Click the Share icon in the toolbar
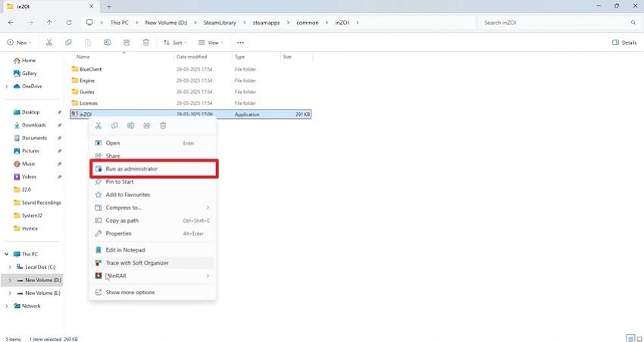The width and height of the screenshot is (644, 342). point(127,42)
